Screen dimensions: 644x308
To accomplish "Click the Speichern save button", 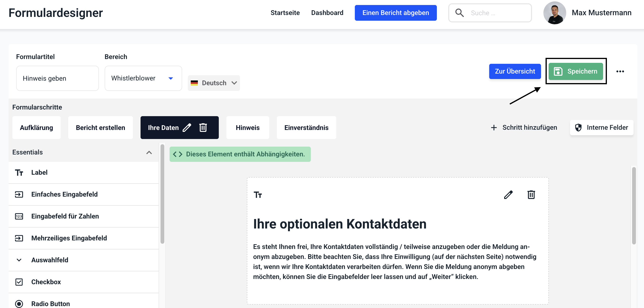I will pos(576,72).
